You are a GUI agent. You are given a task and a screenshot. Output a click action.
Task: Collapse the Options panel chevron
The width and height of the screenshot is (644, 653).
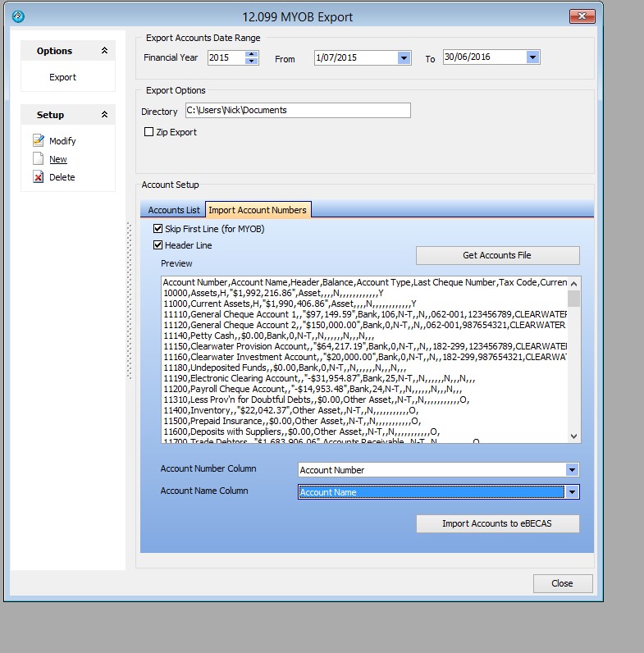(x=104, y=51)
